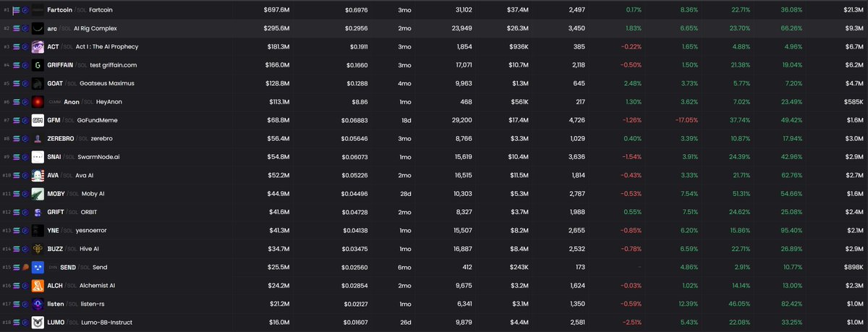The width and height of the screenshot is (868, 332).
Task: Click the orange ALCH token icon
Action: pyautogui.click(x=37, y=286)
